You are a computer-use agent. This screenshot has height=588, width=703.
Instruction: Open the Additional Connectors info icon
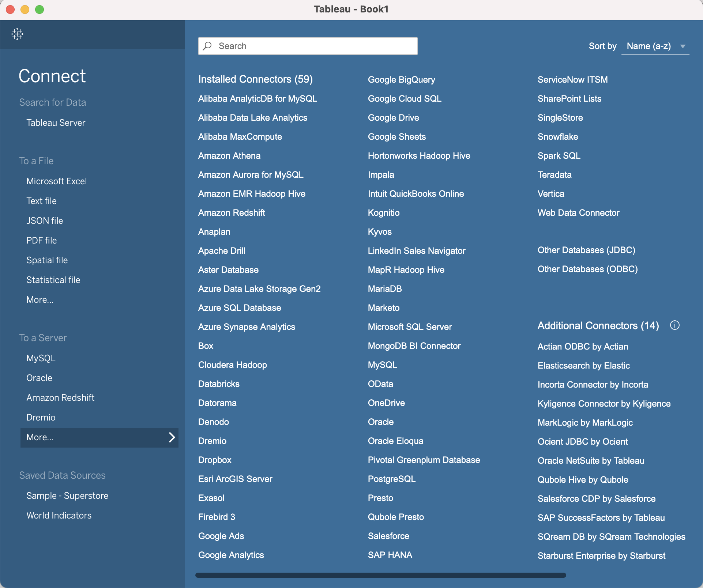tap(675, 325)
